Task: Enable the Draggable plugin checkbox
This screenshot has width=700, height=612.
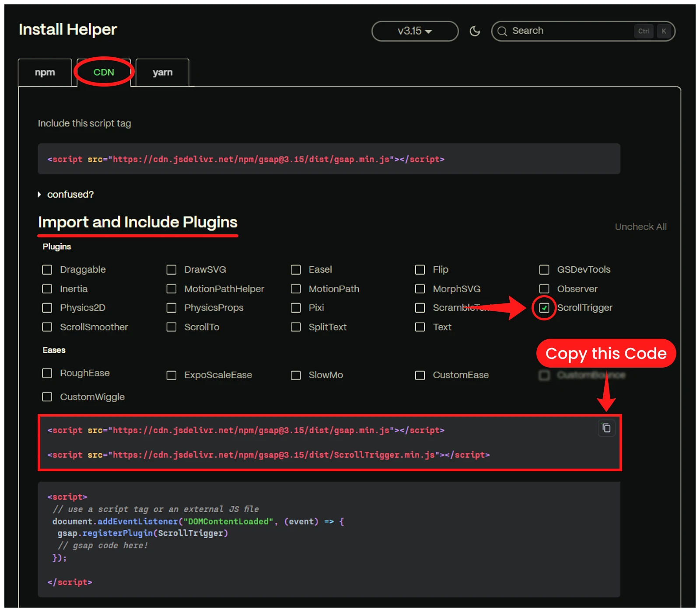Action: pos(47,270)
